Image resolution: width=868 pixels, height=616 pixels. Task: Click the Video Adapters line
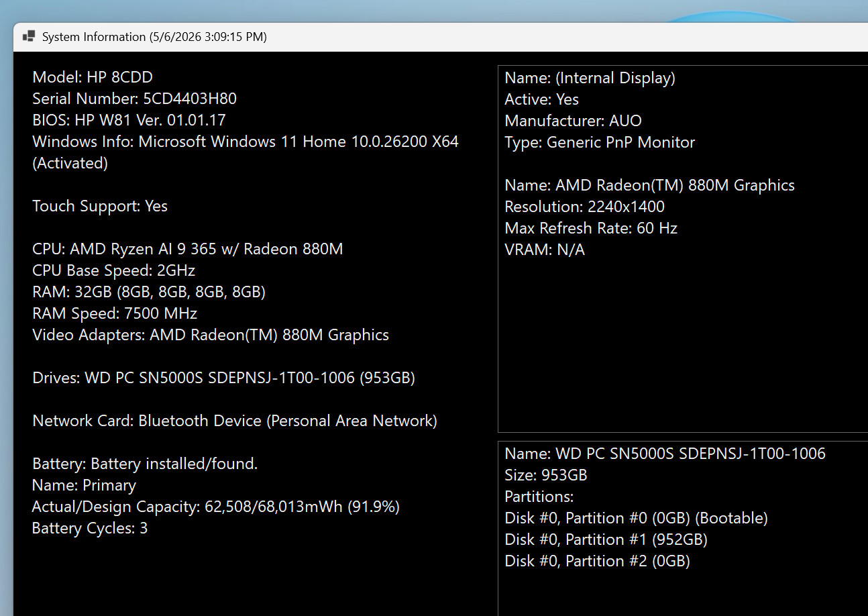click(x=211, y=335)
